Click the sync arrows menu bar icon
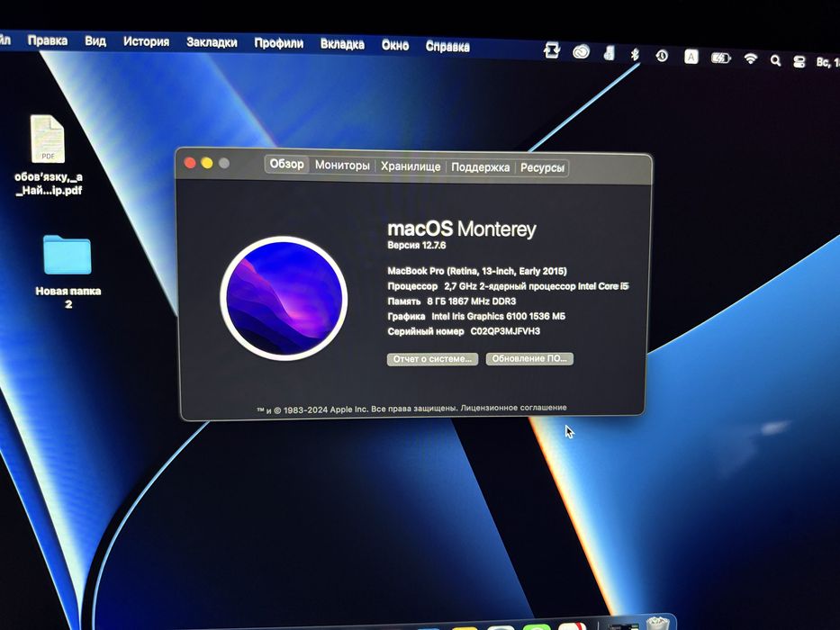 552,50
